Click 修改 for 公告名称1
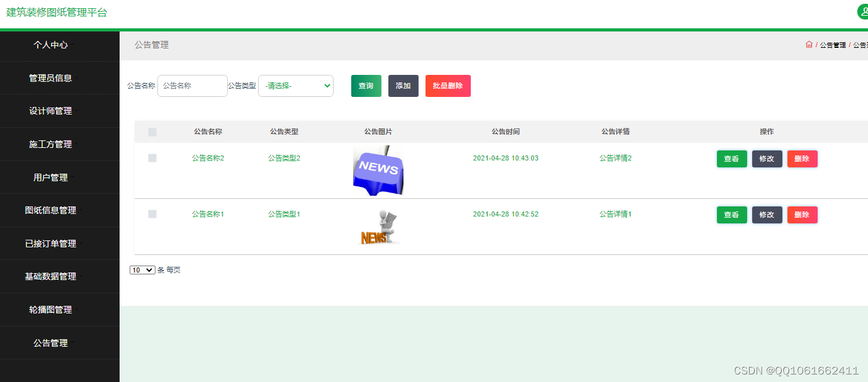The height and width of the screenshot is (382, 868). (x=767, y=215)
